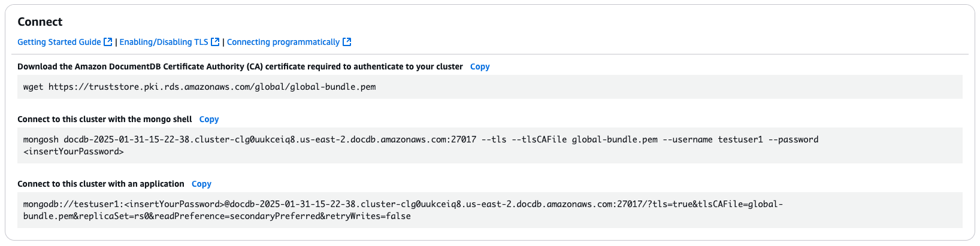Copy the application connection string
This screenshot has height=246, width=980.
pos(201,184)
